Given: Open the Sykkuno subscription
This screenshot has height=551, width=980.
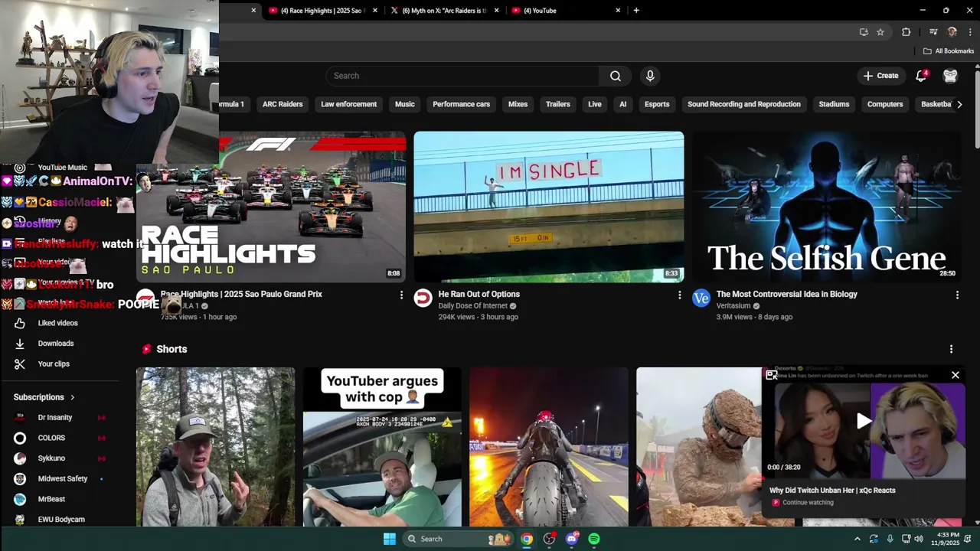Looking at the screenshot, I should point(51,458).
